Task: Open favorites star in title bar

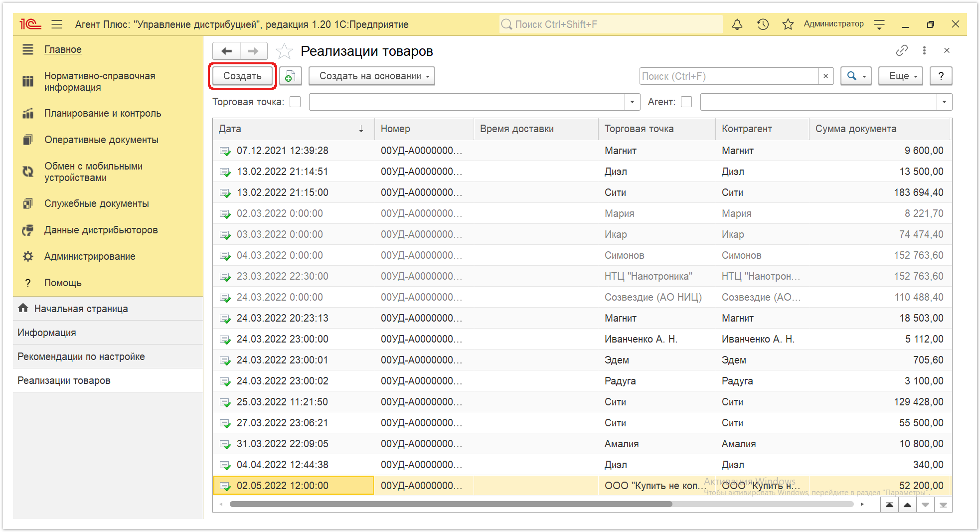Action: pos(788,24)
